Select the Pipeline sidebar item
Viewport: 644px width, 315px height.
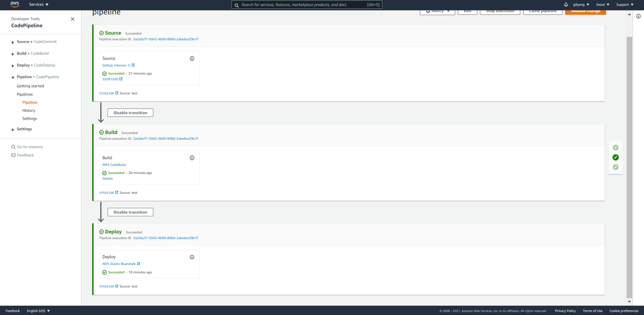(x=30, y=102)
